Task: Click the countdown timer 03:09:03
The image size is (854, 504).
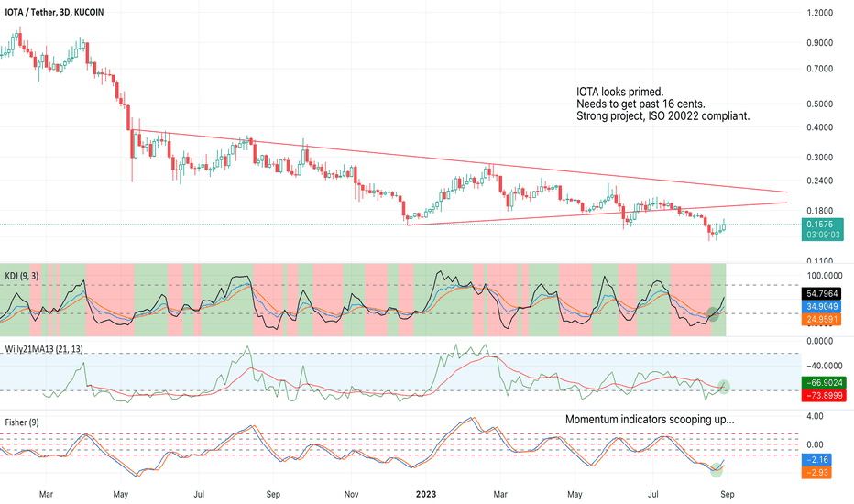Action: 823,235
